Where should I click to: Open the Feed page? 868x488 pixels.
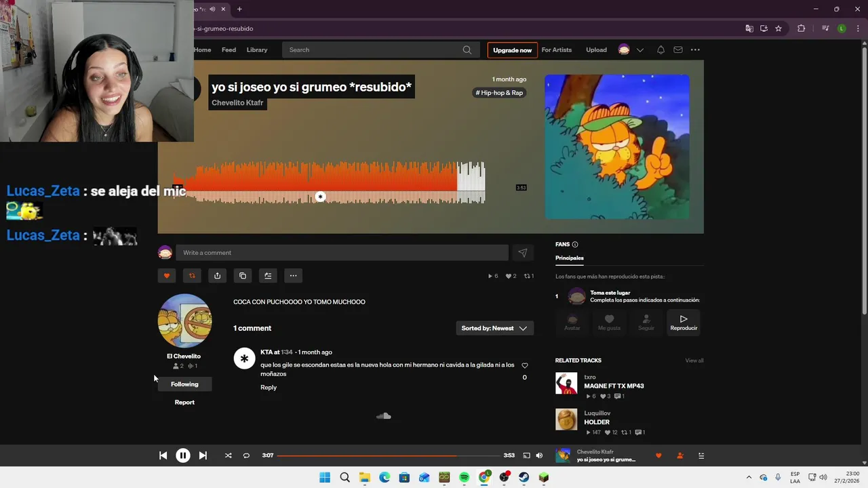[229, 49]
